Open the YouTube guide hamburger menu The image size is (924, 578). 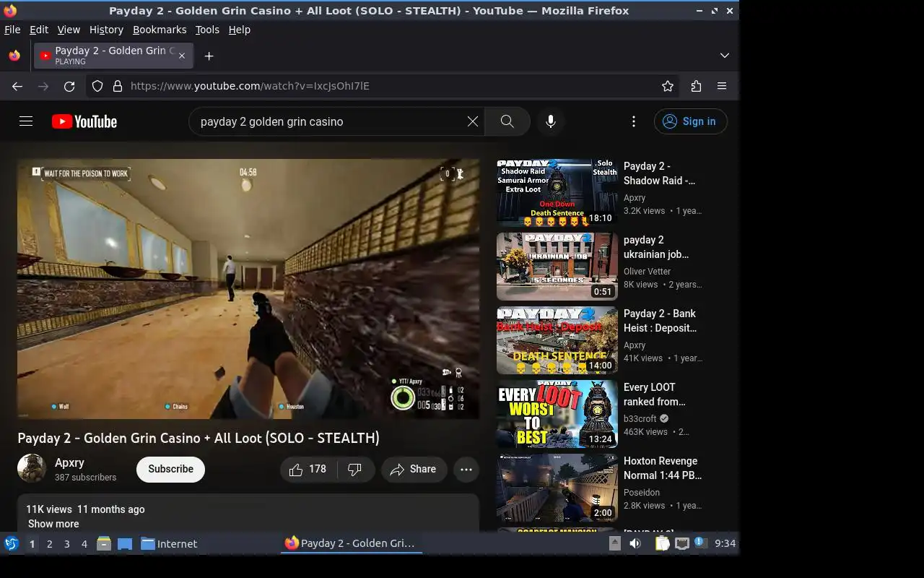click(x=26, y=121)
